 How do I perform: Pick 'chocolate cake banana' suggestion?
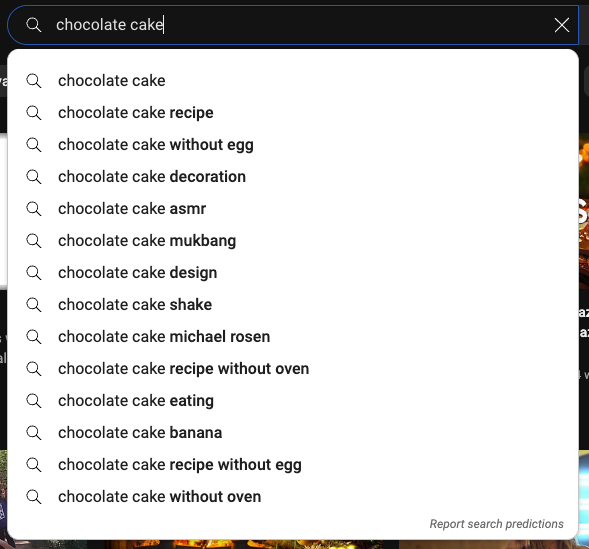pyautogui.click(x=293, y=433)
